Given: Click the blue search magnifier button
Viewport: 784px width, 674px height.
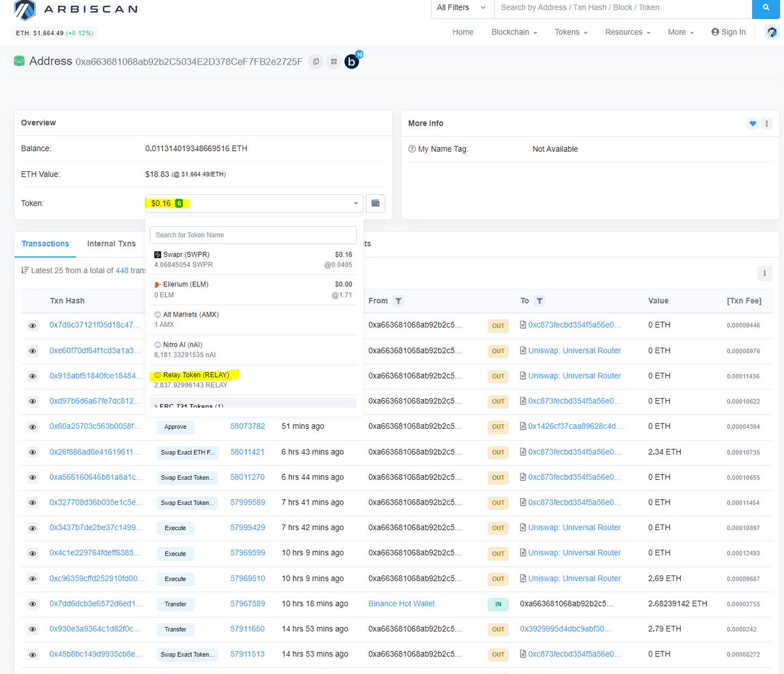Looking at the screenshot, I should click(766, 8).
